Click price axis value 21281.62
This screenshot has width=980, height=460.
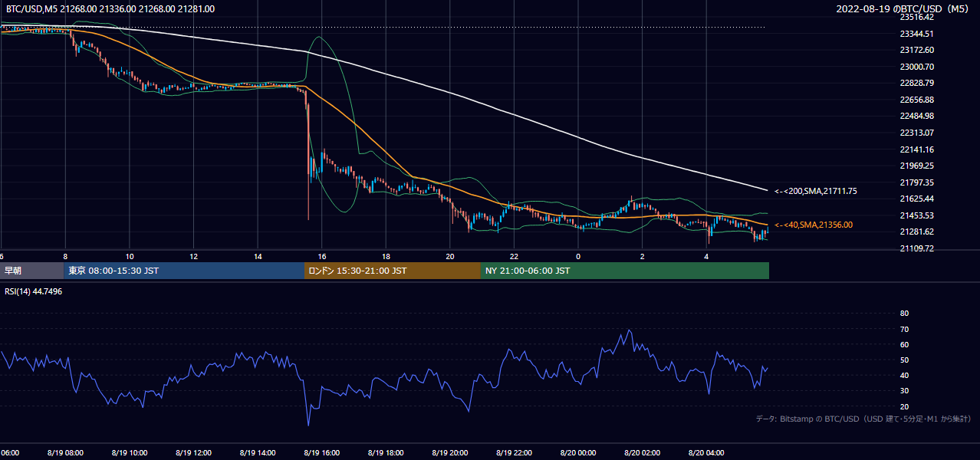[x=916, y=232]
